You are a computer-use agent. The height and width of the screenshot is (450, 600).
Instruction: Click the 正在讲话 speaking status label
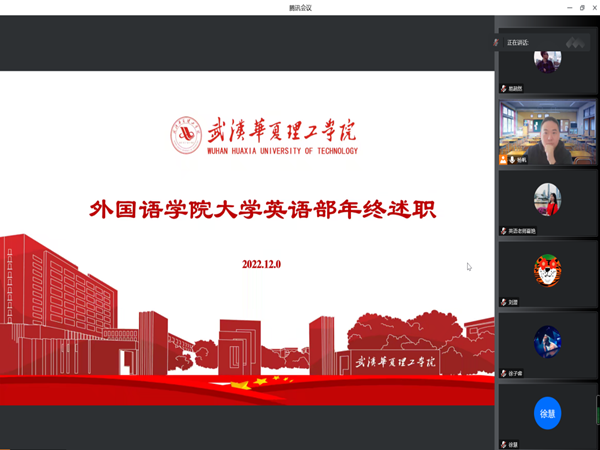(x=518, y=42)
